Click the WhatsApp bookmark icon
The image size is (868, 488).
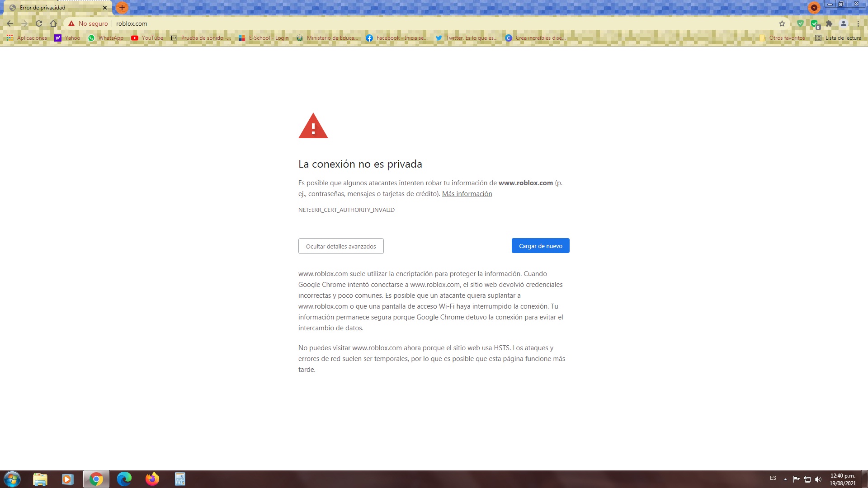pos(90,38)
